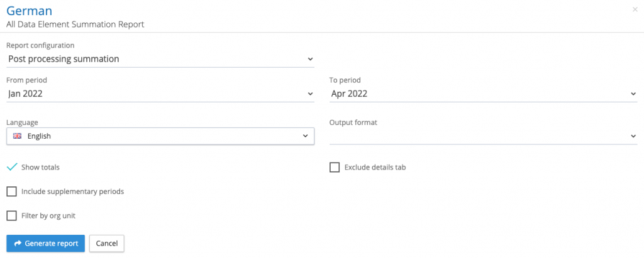Viewport: 644px width, 258px height.
Task: Click the empty Output format field
Action: tap(478, 136)
